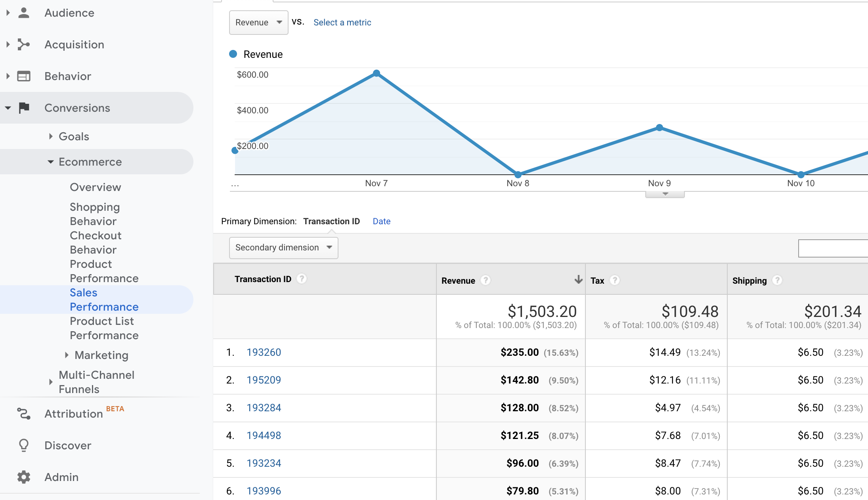Select Sales Performance report

click(104, 300)
